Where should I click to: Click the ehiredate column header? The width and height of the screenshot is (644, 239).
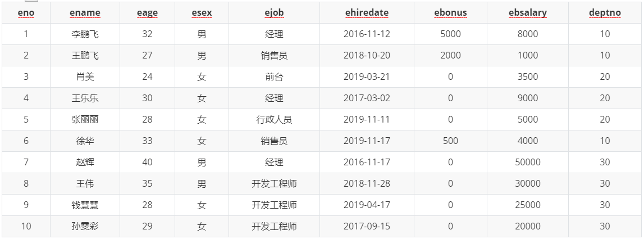(x=367, y=13)
